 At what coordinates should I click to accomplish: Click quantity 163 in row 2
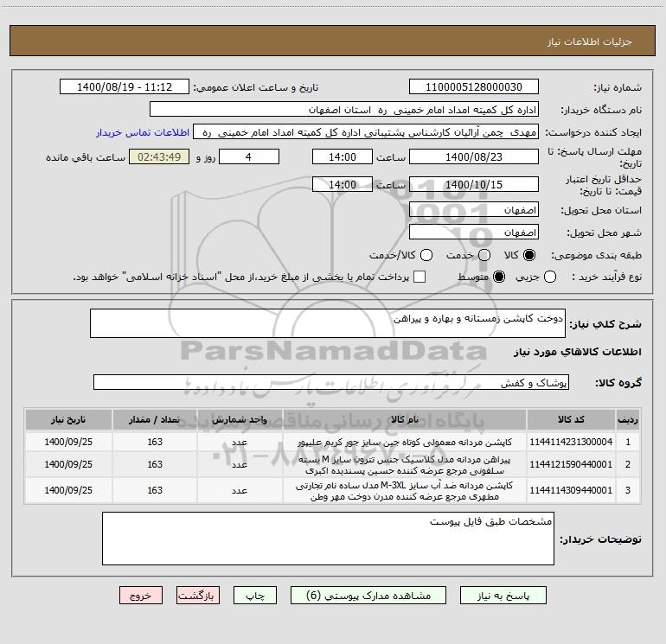155,464
